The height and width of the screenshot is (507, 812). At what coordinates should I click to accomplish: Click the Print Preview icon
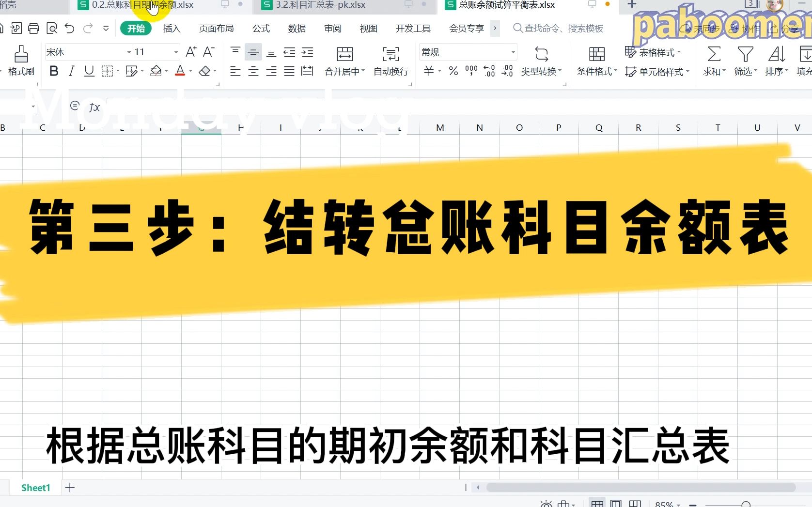[52, 29]
